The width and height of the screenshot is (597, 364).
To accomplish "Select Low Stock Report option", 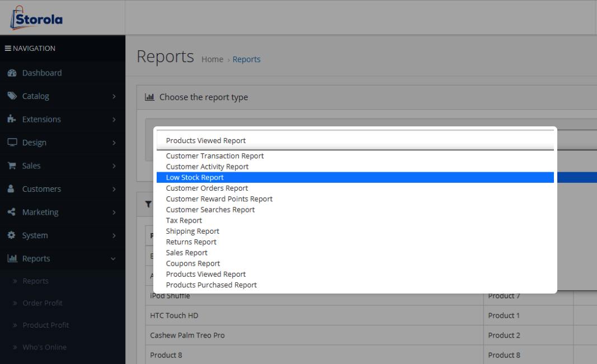I will tap(195, 177).
